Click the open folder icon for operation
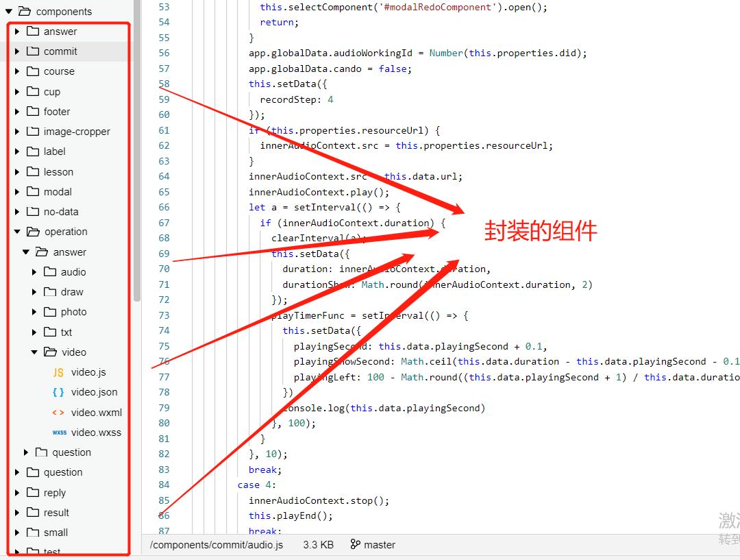Screen dimensions: 740x560 coord(33,232)
